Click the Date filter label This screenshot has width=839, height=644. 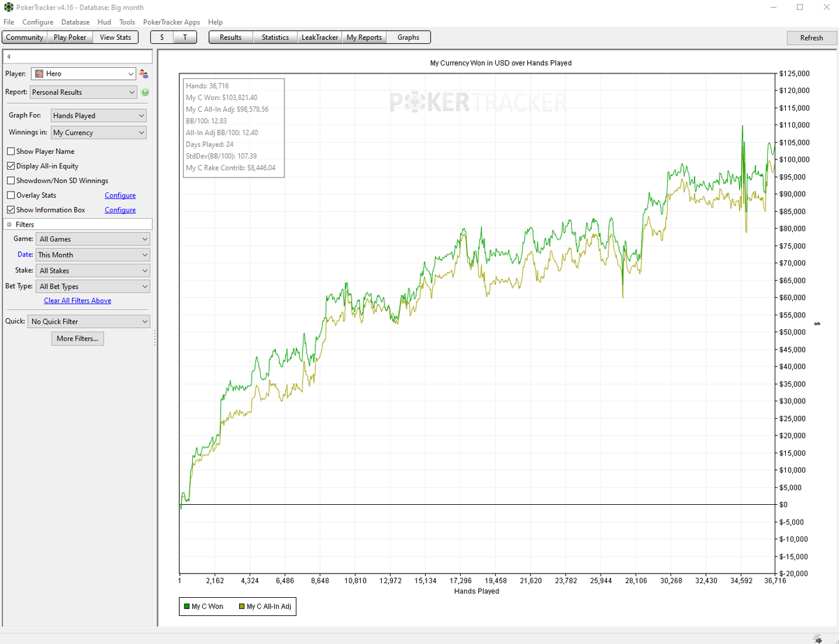point(25,255)
